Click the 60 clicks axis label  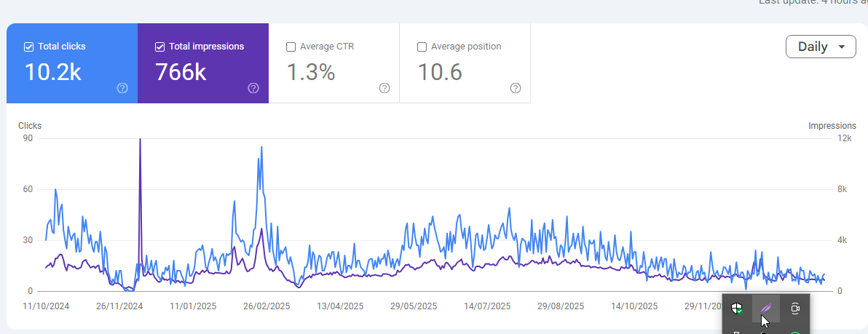pos(27,189)
